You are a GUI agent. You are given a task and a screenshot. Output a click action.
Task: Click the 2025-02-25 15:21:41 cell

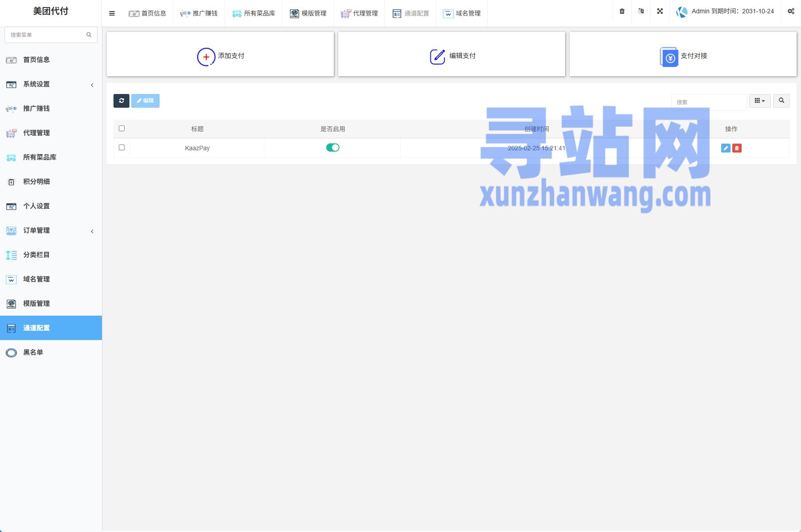point(536,148)
